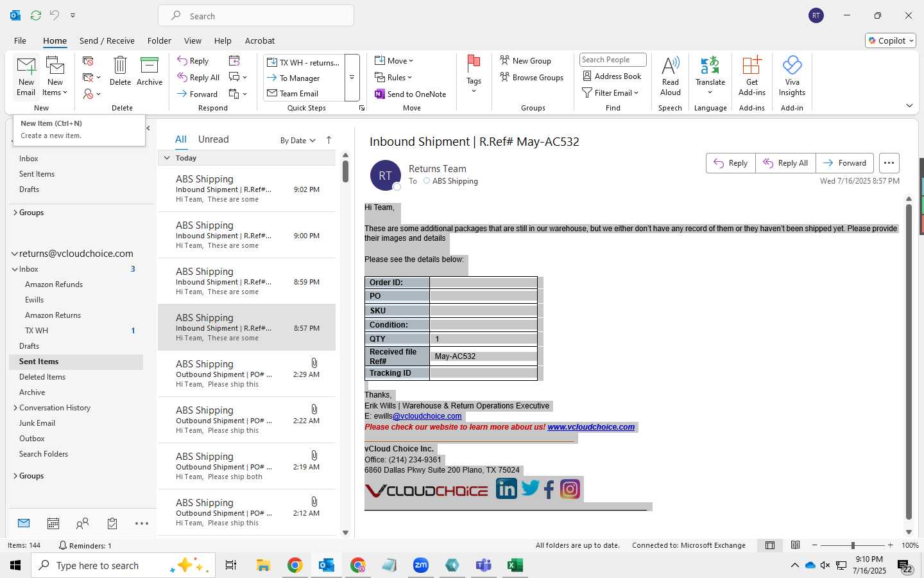Click Send to OneNote
Image resolution: width=924 pixels, height=578 pixels.
point(411,94)
